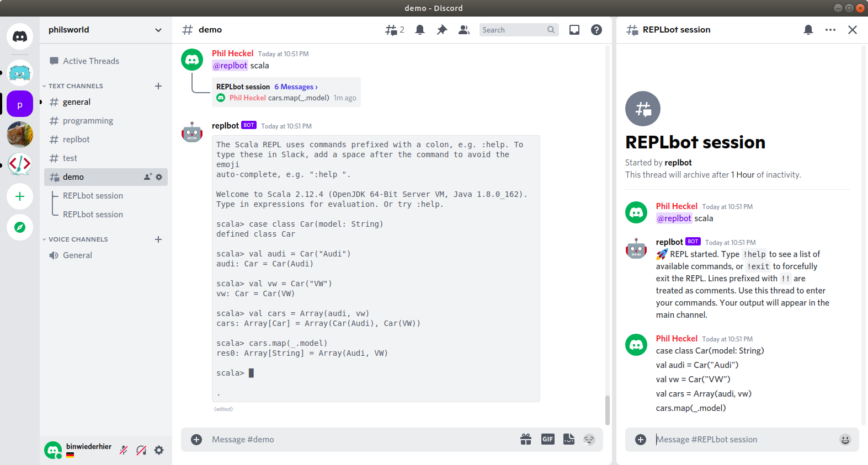868x465 pixels.
Task: Click Phil Heckel's avatar in demo channel
Action: [x=192, y=60]
